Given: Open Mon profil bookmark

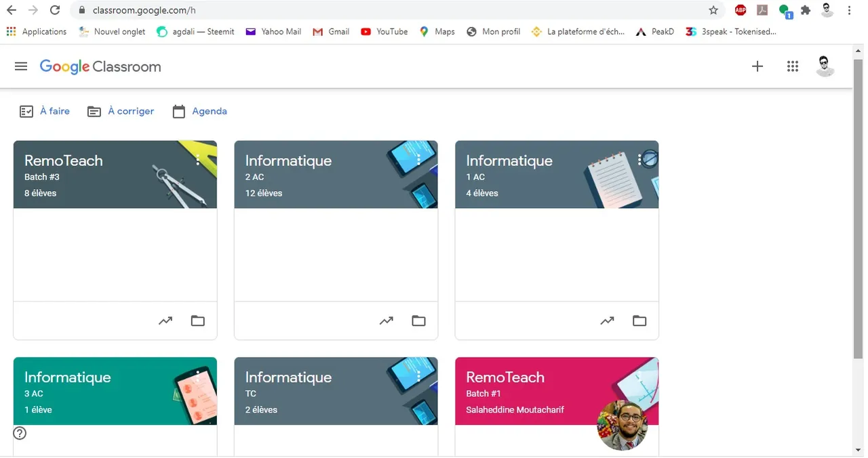Looking at the screenshot, I should point(493,31).
